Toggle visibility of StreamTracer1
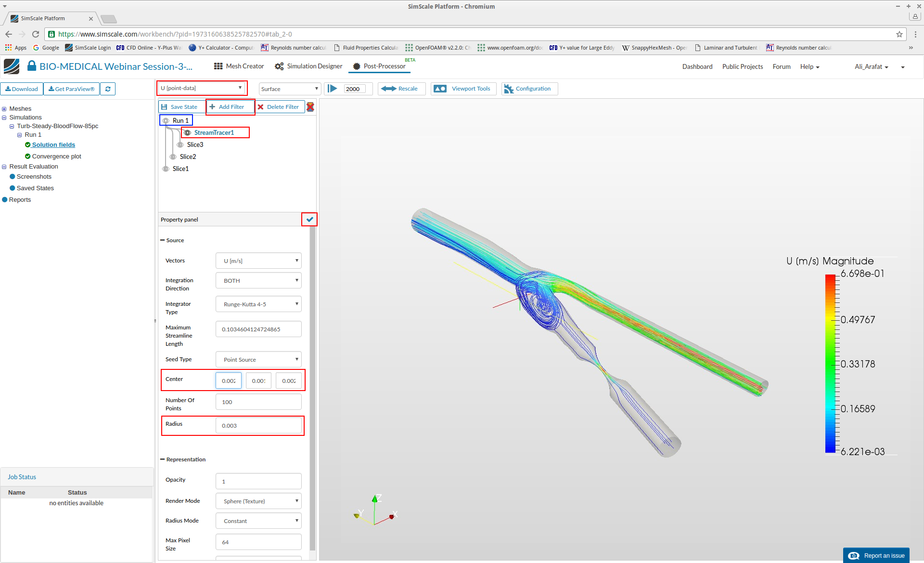Viewport: 924px width, 563px height. pos(188,133)
